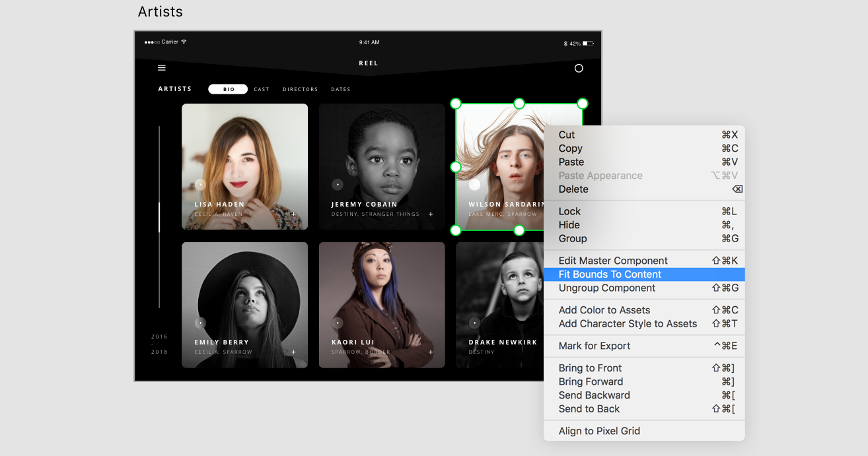Add Kaori Lui with plus icon

(431, 352)
